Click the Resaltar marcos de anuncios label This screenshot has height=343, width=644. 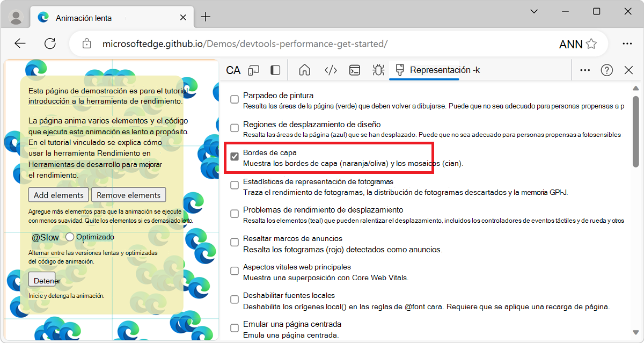coord(292,238)
